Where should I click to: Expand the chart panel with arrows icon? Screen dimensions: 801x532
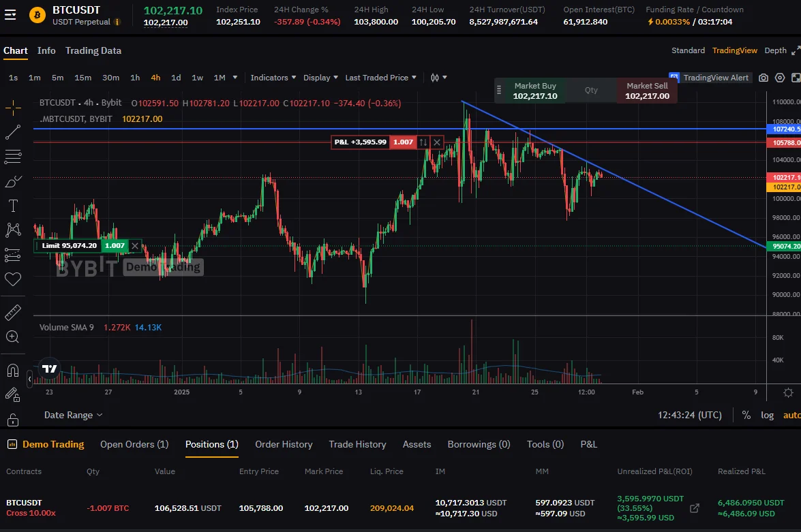[x=796, y=50]
